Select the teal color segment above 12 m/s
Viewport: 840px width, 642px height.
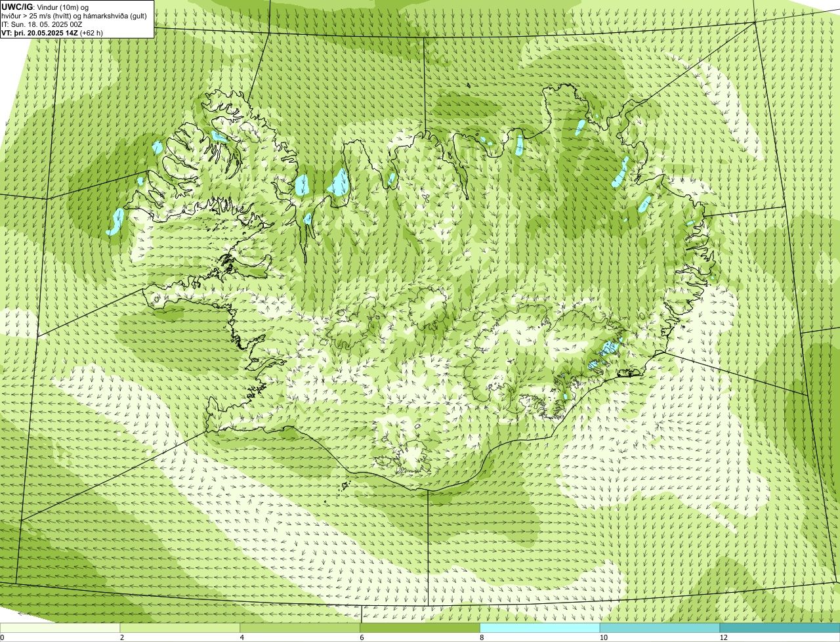coord(780,628)
